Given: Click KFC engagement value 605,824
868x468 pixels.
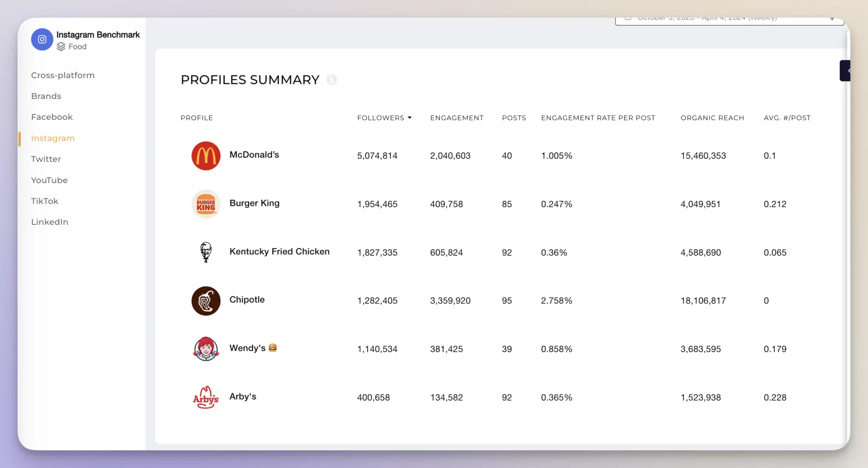Looking at the screenshot, I should click(x=446, y=252).
